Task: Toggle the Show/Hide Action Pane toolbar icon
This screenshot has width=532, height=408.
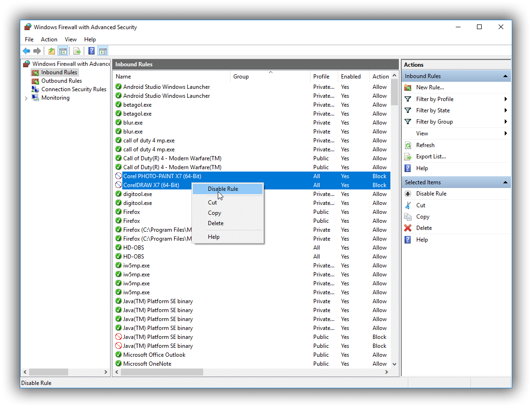Action: tap(103, 51)
